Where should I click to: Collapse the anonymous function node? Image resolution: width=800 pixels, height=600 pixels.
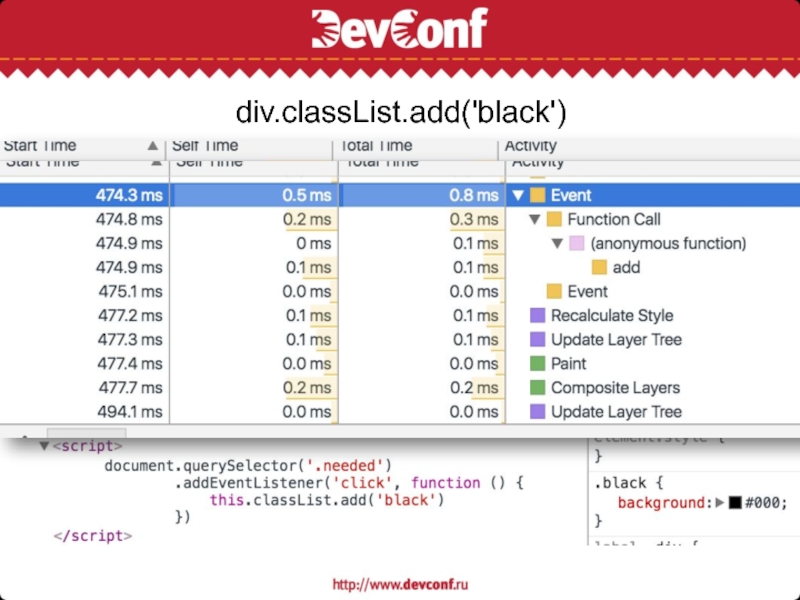557,244
